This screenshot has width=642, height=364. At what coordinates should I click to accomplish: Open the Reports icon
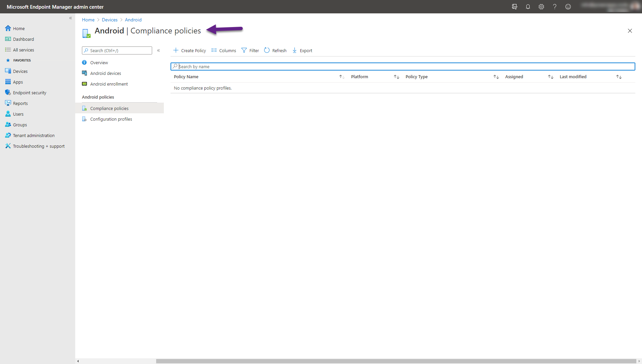[x=8, y=103]
